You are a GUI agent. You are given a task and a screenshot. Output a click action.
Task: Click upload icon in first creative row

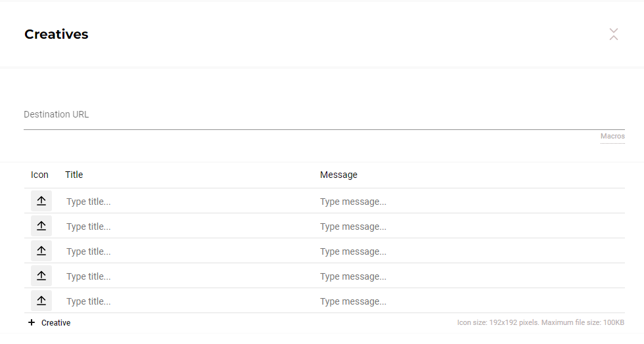(41, 201)
